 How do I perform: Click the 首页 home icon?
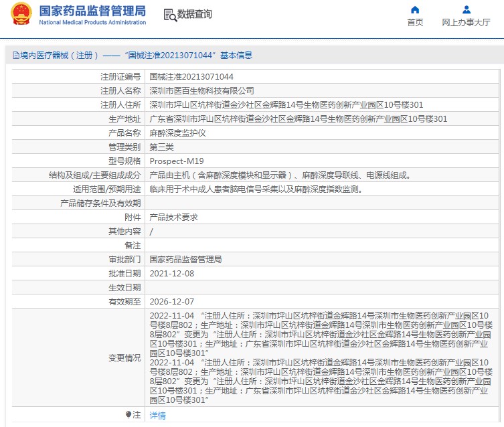415,9
